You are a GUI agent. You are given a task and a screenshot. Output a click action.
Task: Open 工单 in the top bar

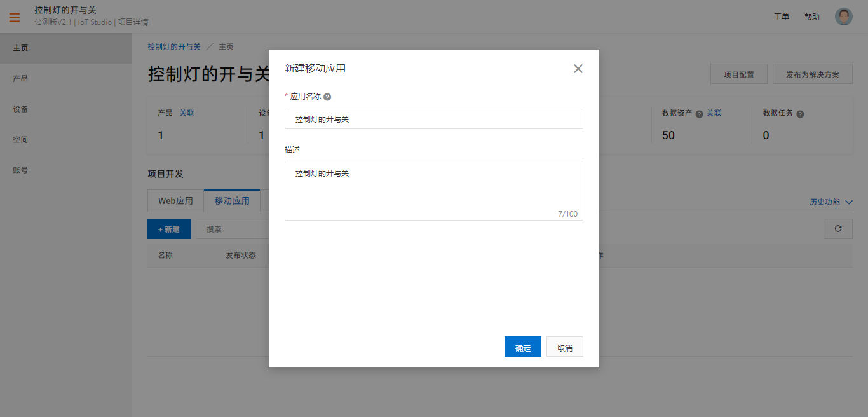[x=782, y=16]
